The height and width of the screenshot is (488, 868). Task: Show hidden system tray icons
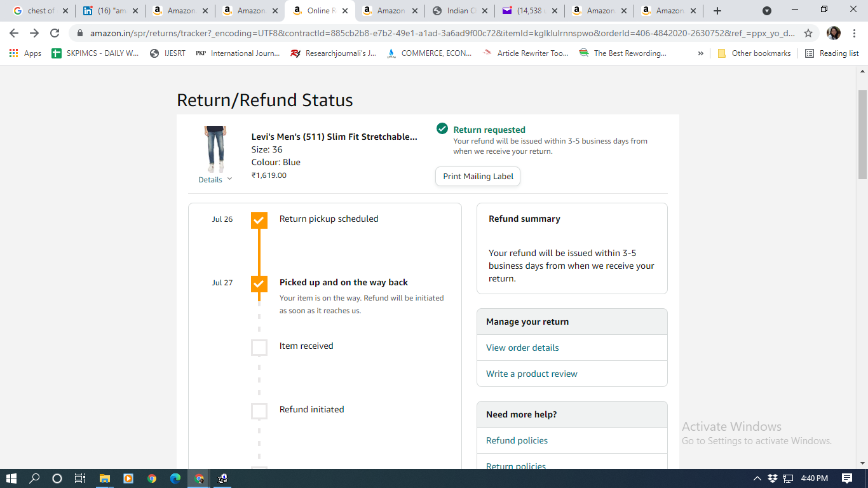757,478
